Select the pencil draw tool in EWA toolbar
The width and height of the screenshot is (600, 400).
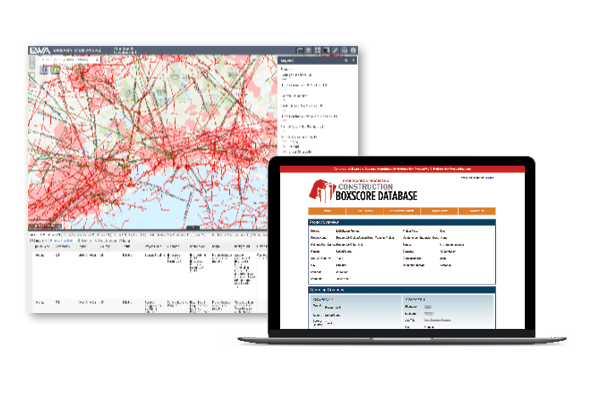point(335,50)
